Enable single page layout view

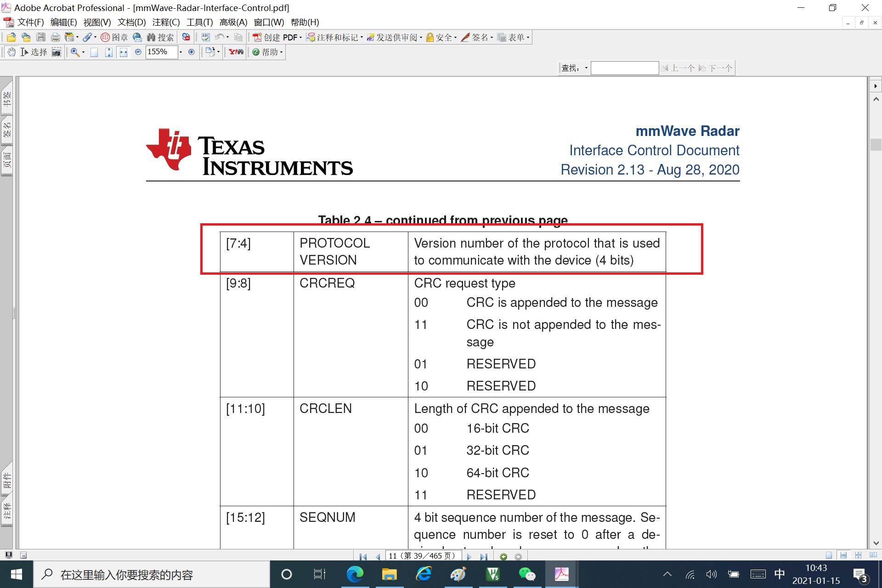829,555
